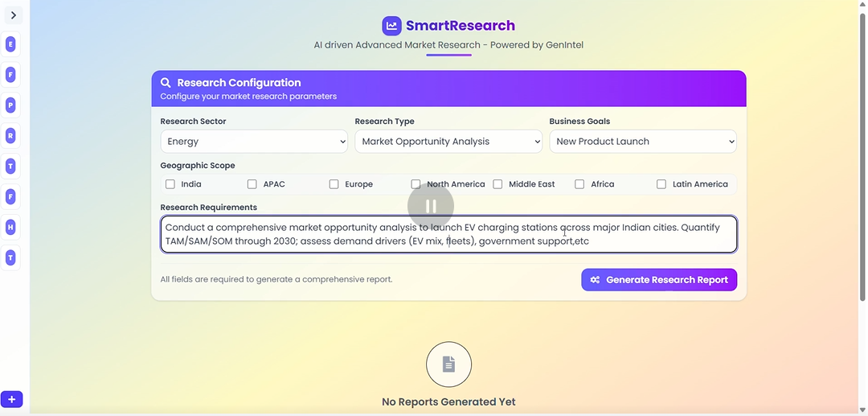Screen dimensions: 868x416
Task: Click the plus button in the sidebar
Action: pyautogui.click(x=11, y=399)
